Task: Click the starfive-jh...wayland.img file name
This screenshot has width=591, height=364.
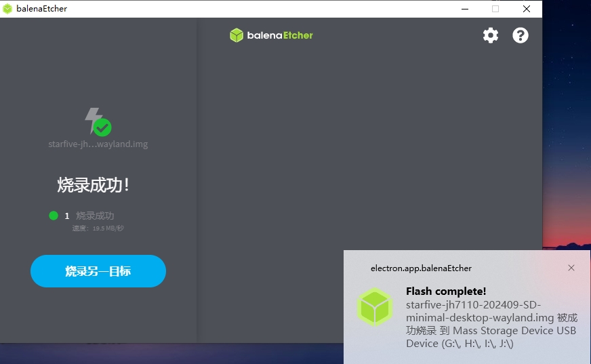Action: (x=98, y=144)
